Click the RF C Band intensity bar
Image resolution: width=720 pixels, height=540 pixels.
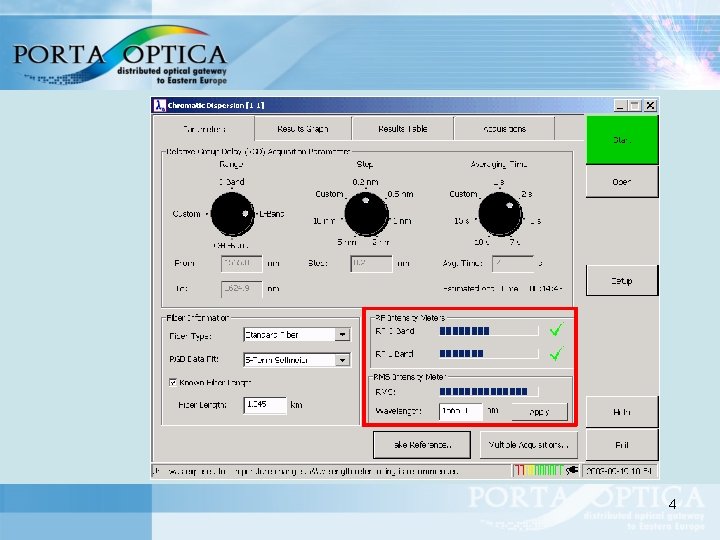point(489,331)
